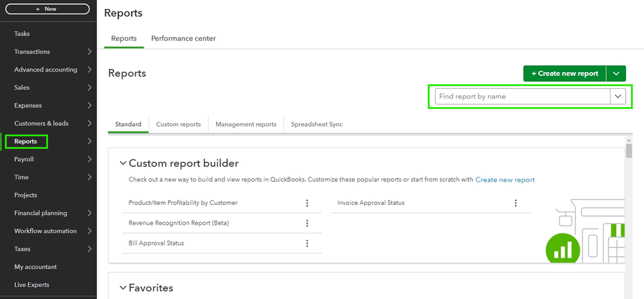Open Invoice Approval Status report
Viewport: 644px width, 299px height.
371,203
